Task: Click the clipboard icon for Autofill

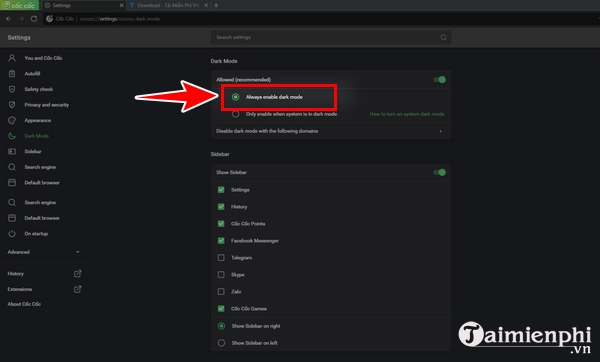Action: [12, 73]
